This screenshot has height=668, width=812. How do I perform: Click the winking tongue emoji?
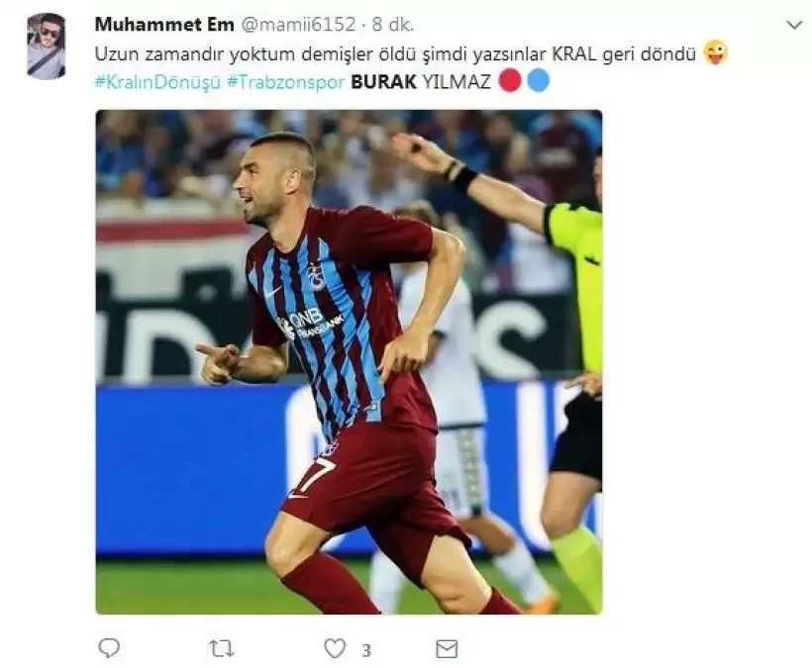click(716, 52)
